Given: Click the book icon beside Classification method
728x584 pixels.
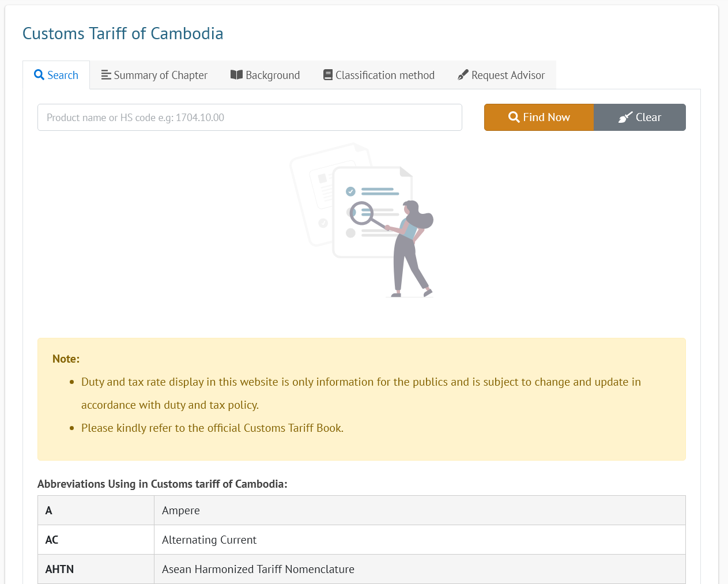Looking at the screenshot, I should point(328,75).
